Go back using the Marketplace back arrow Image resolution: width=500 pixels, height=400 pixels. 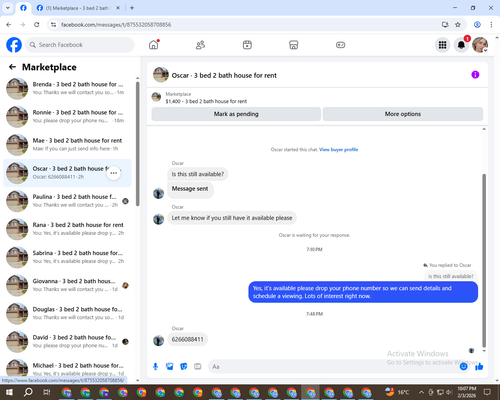point(12,67)
